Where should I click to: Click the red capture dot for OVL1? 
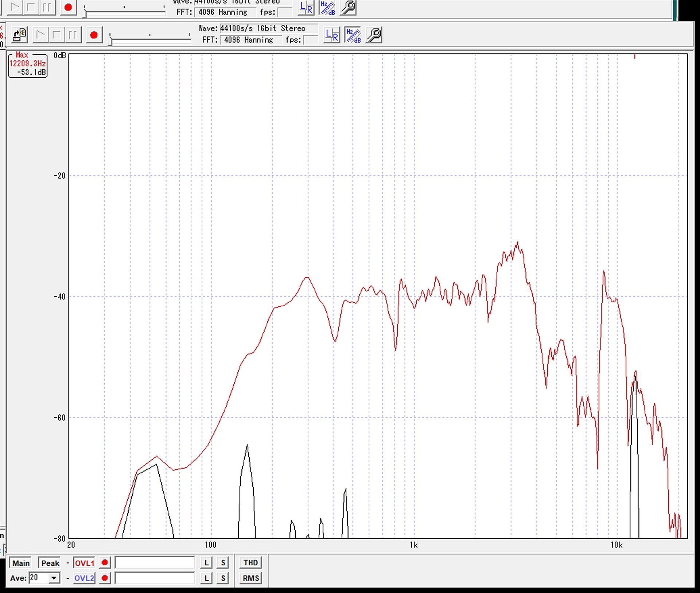click(x=105, y=563)
